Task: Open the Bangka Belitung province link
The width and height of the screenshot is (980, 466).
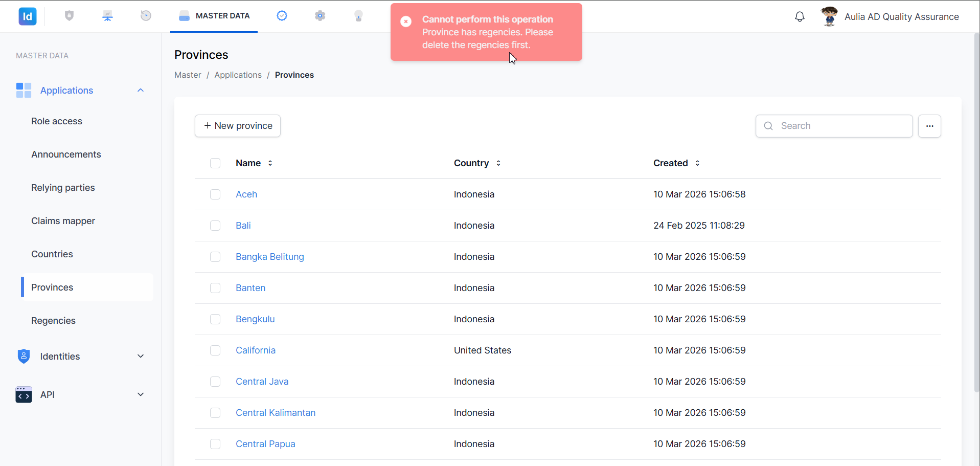Action: click(270, 257)
